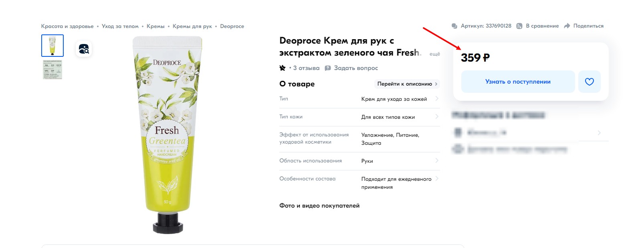Open the Кремы breadcrumb link
The image size is (644, 248).
pos(155,26)
